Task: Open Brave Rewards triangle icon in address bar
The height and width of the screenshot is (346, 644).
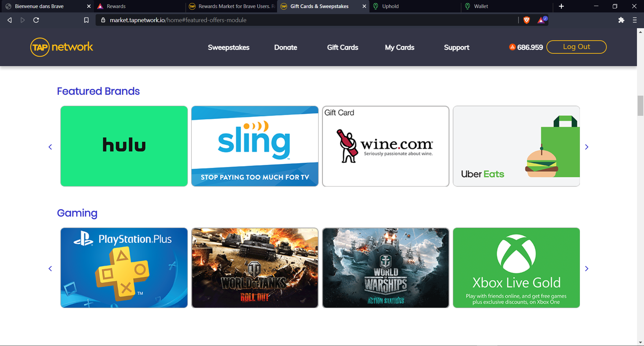Action: pyautogui.click(x=542, y=20)
